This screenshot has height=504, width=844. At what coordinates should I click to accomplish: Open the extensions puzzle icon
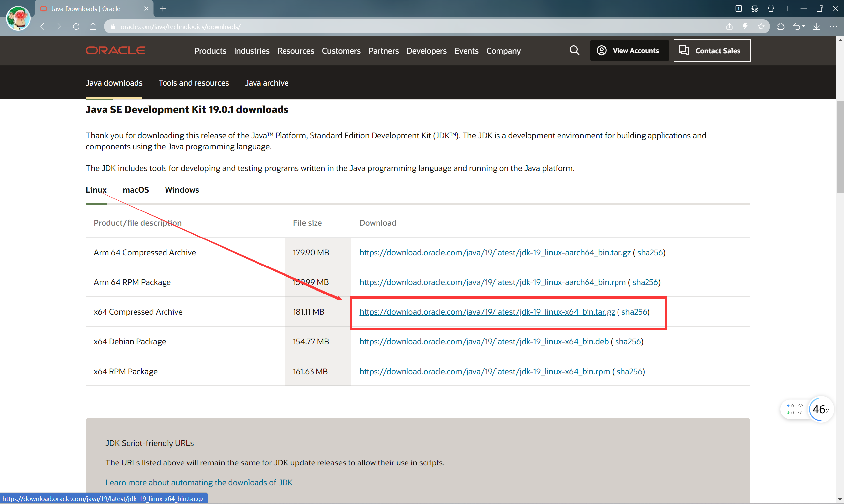pyautogui.click(x=781, y=26)
